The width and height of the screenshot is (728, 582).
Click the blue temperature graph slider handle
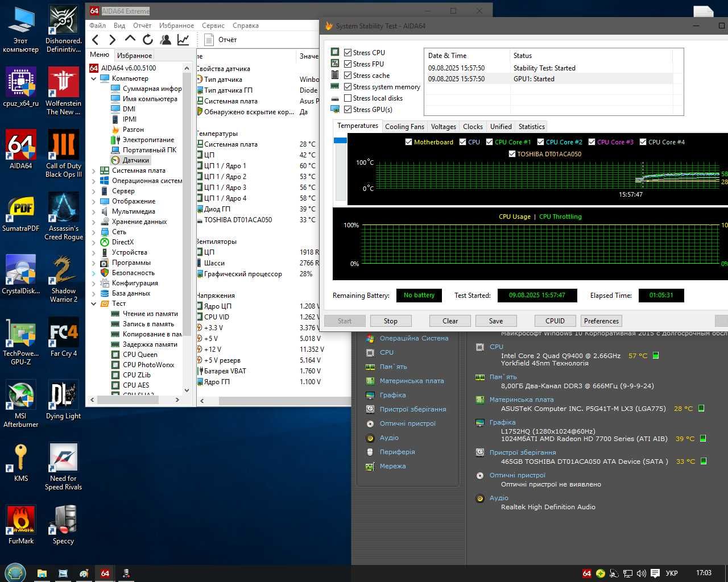coord(340,140)
